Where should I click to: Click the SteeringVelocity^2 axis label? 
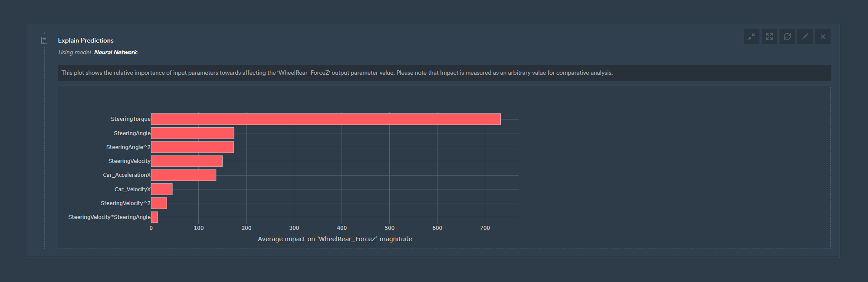pos(125,203)
